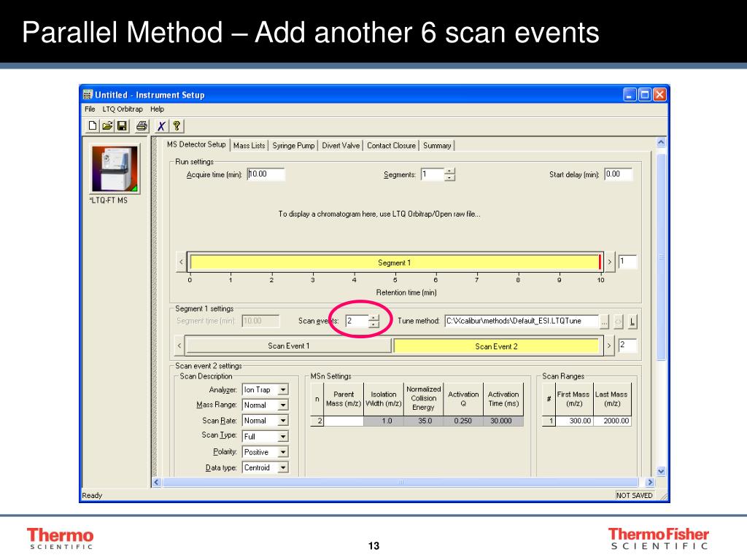Click the First Mass 300.00 cell
747x560 pixels.
[x=574, y=421]
